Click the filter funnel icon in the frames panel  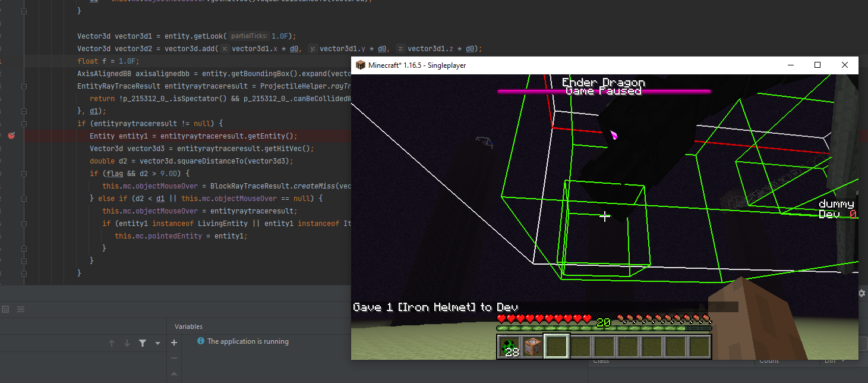click(141, 343)
